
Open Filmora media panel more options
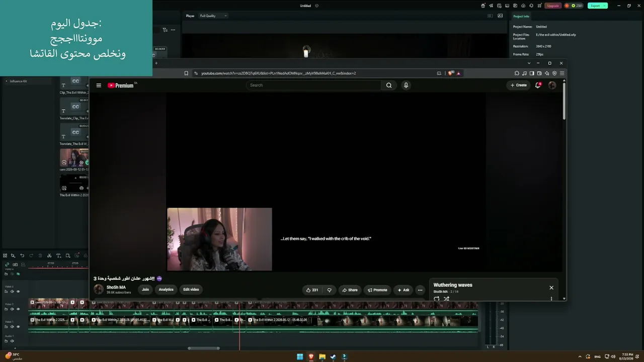tap(173, 30)
